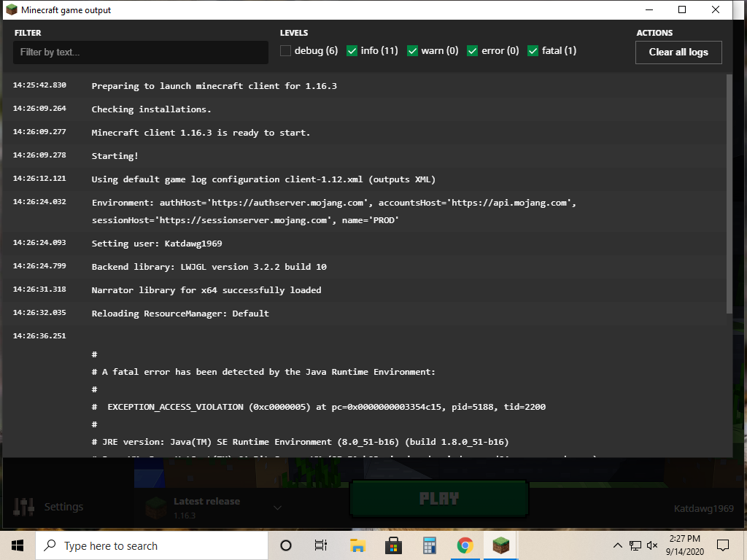The width and height of the screenshot is (747, 560).
Task: Close the Minecraft game output window
Action: (x=715, y=9)
